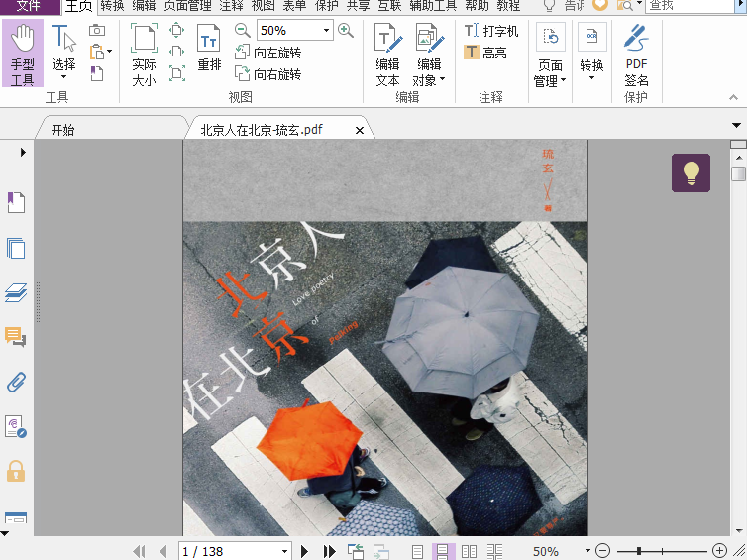Select the Hand tool (手型工具)
747x560 pixels.
[23, 54]
